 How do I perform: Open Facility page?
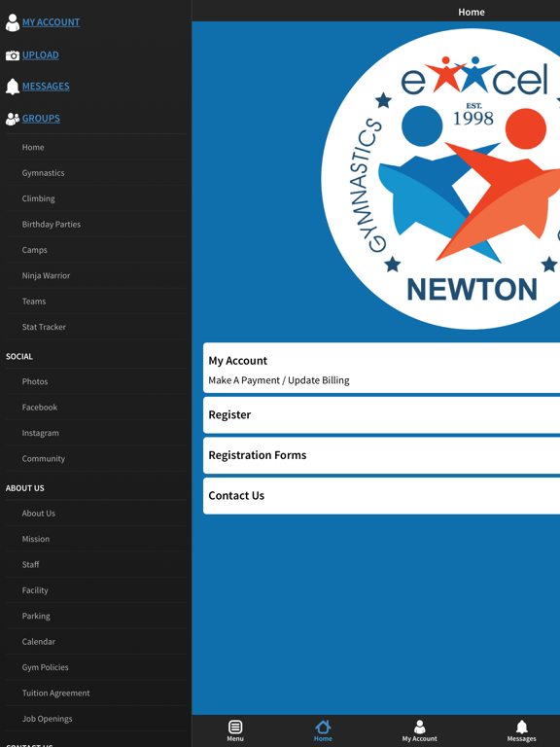pyautogui.click(x=95, y=590)
